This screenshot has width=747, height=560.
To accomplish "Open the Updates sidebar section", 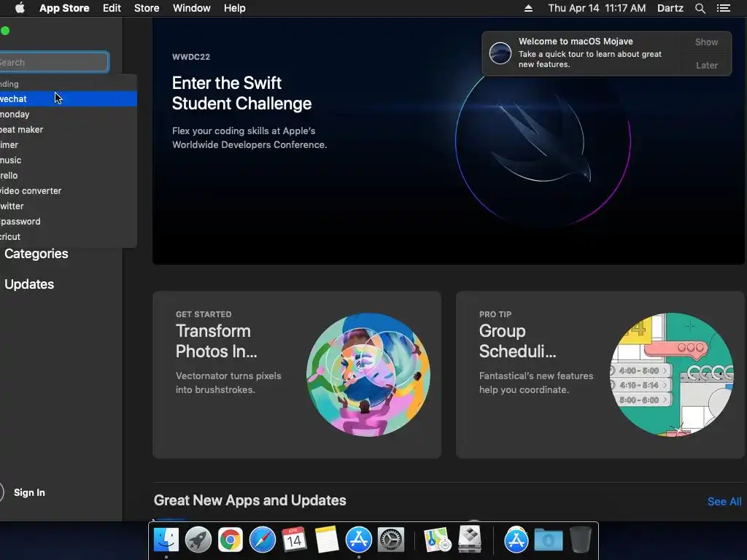I will (29, 284).
